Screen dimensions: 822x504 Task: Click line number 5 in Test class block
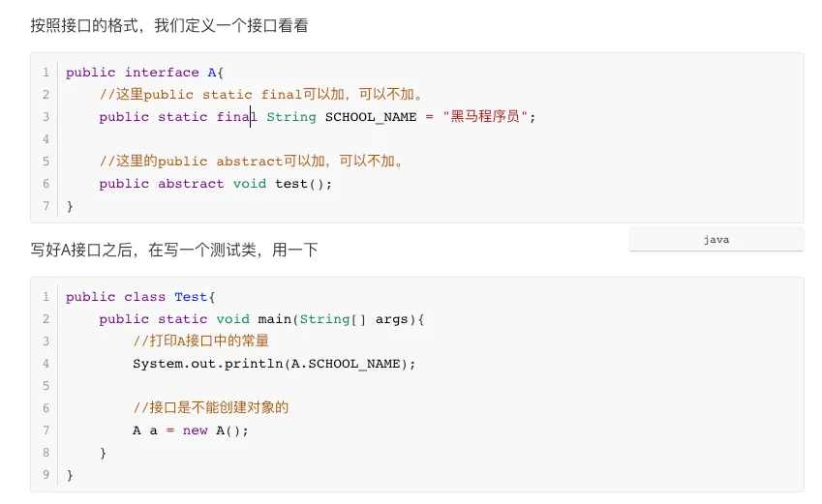[x=46, y=386]
